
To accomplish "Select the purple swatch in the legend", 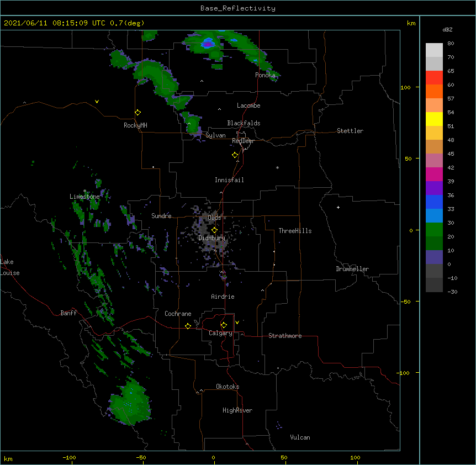I will pos(434,188).
